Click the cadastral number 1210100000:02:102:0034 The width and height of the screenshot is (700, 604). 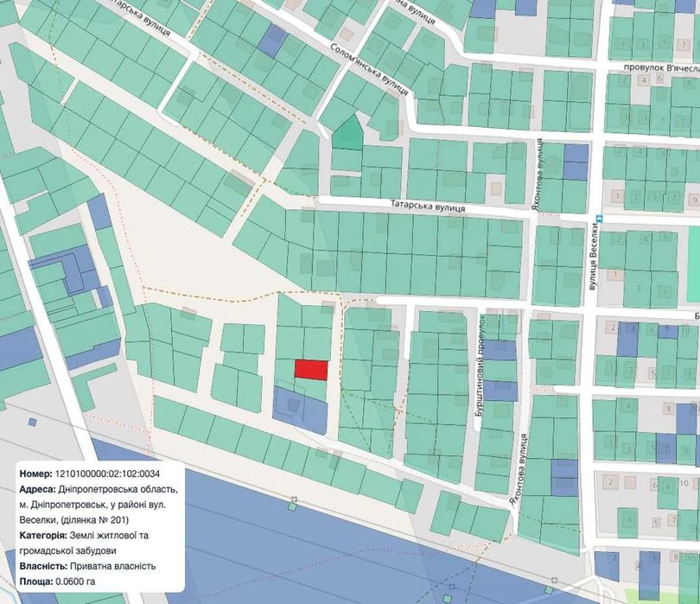point(107,474)
